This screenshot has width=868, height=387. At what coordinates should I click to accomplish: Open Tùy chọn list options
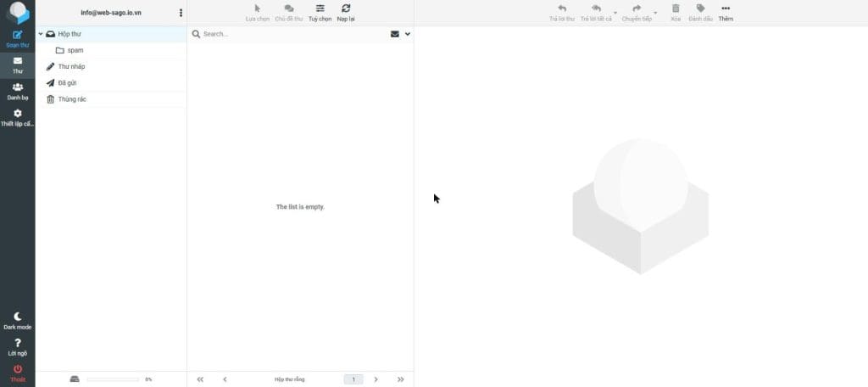pyautogui.click(x=320, y=13)
